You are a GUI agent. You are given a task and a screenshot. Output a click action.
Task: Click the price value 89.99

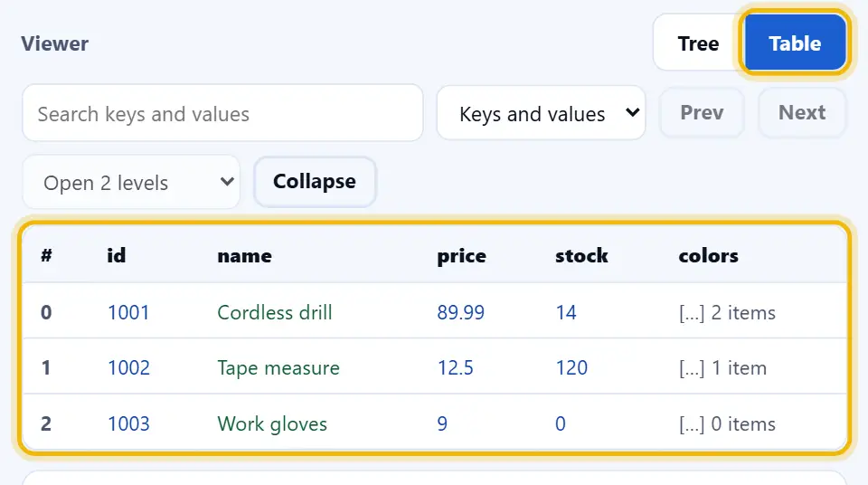pyautogui.click(x=460, y=312)
